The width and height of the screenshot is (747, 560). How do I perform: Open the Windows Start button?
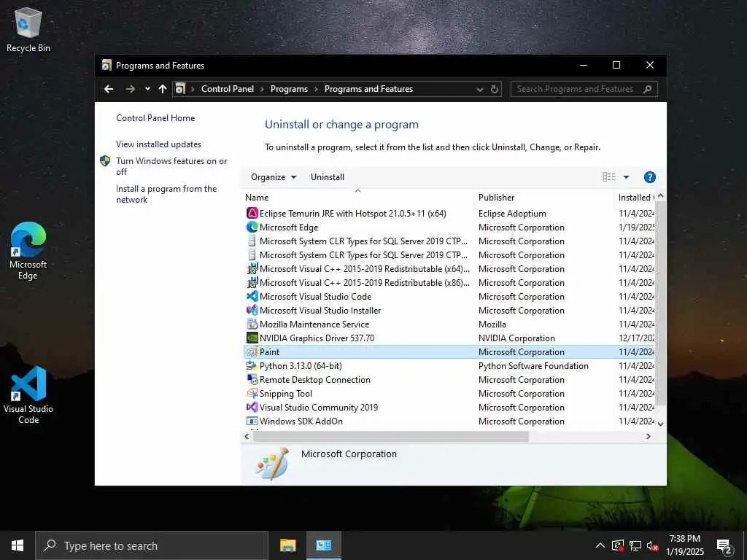[x=18, y=545]
